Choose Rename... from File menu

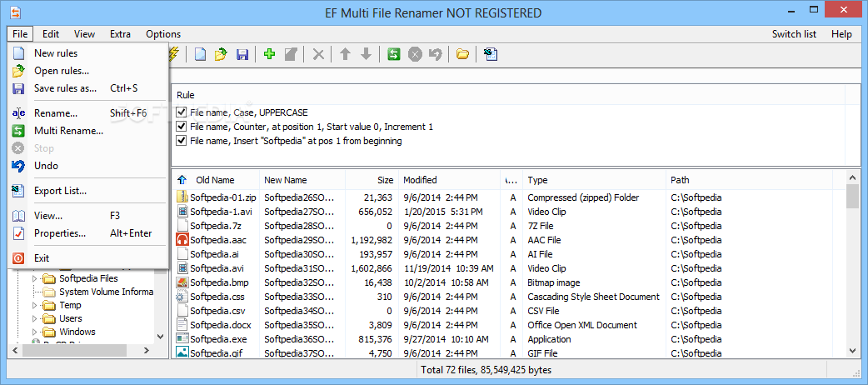[88, 113]
